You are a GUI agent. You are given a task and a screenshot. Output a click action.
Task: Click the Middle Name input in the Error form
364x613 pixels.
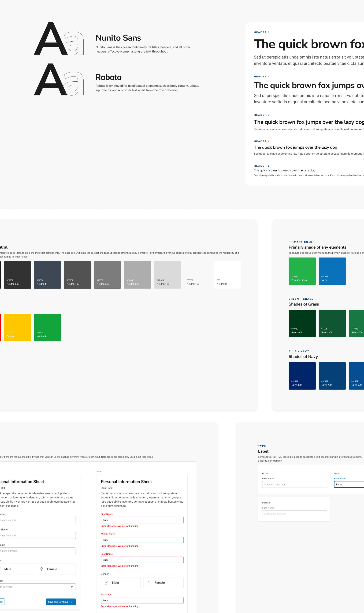tap(142, 540)
